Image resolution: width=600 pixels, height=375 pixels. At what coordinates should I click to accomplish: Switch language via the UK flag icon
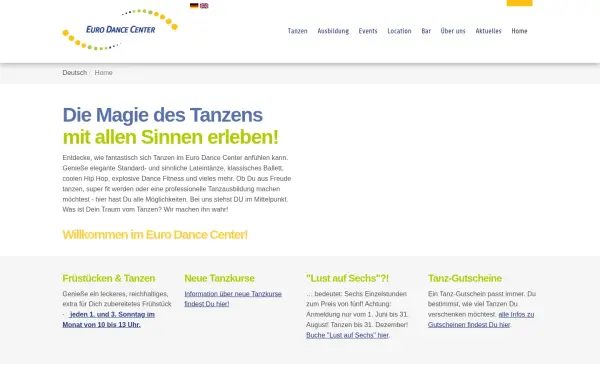pos(204,5)
